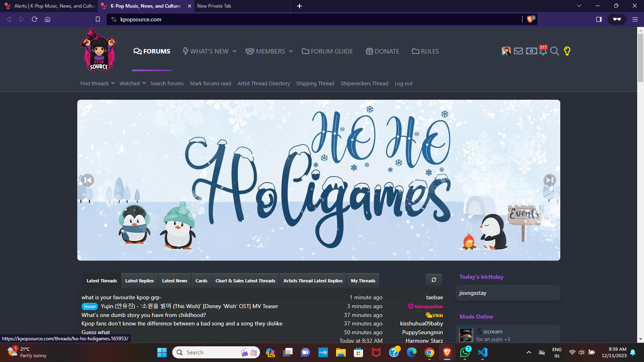Open a new browser tab
644x362 pixels.
tap(299, 6)
